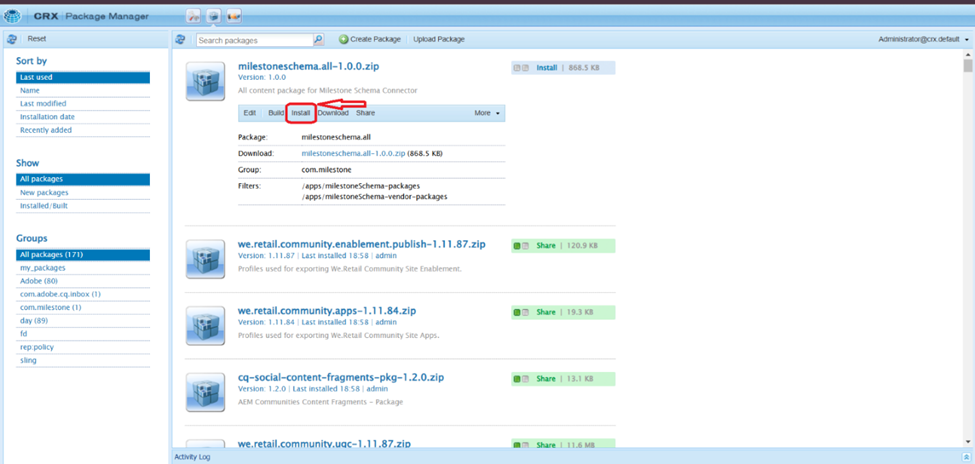Click the vertical scrollbar thumb
This screenshot has width=975, height=464.
pyautogui.click(x=968, y=66)
